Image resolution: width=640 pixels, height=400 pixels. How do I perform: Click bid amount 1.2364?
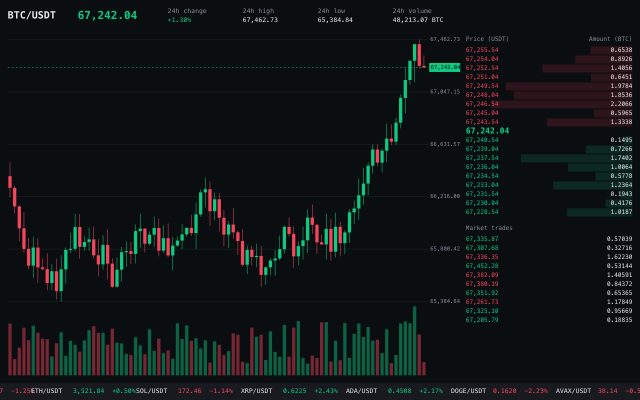click(621, 184)
